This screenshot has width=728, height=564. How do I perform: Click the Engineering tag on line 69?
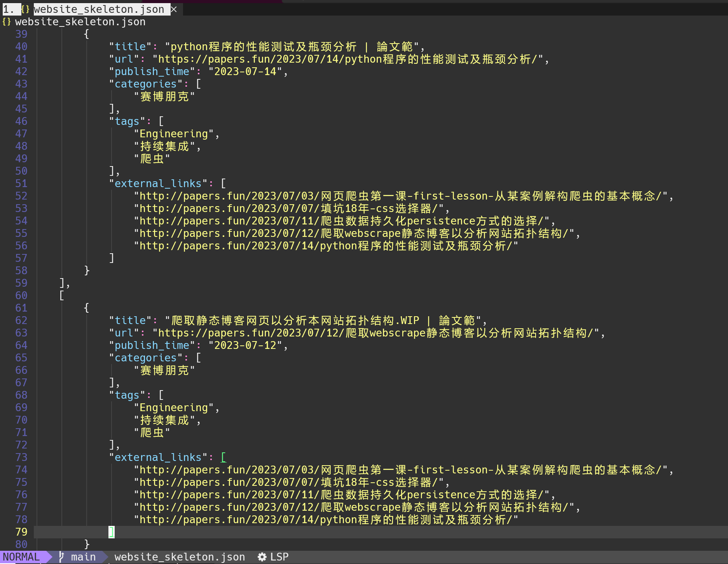click(x=174, y=408)
